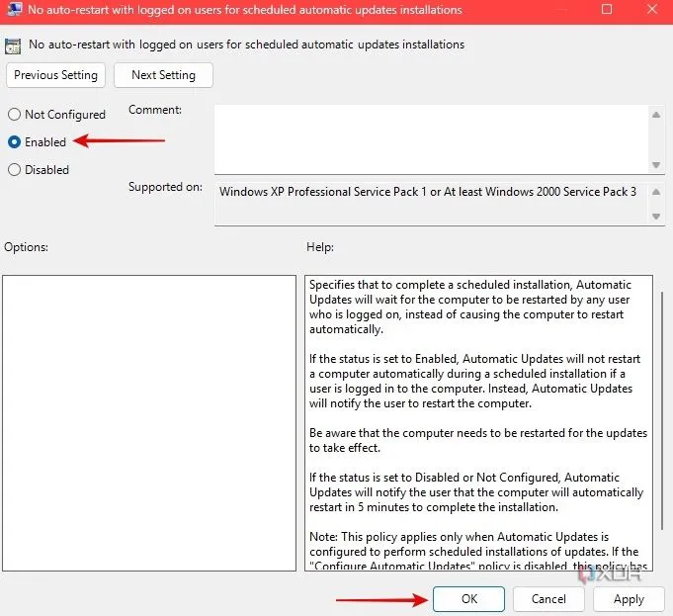Click Supported on scroll up arrow
The image size is (673, 616).
(656, 192)
